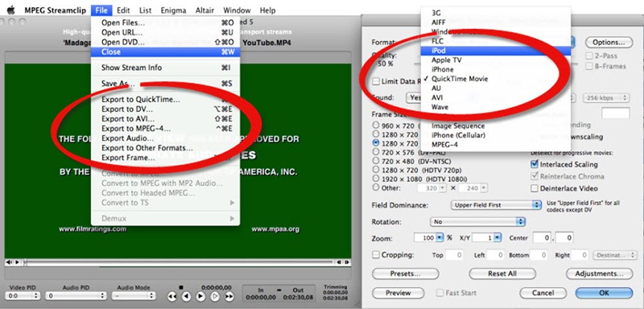This screenshot has width=644, height=309.
Task: Click the volume speaker icon beside the scrub bar
Action: (x=9, y=262)
